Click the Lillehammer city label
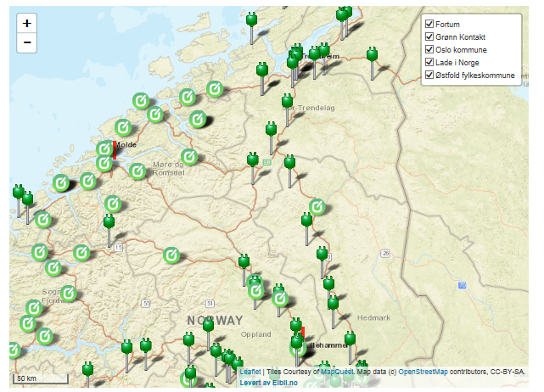 pyautogui.click(x=326, y=345)
